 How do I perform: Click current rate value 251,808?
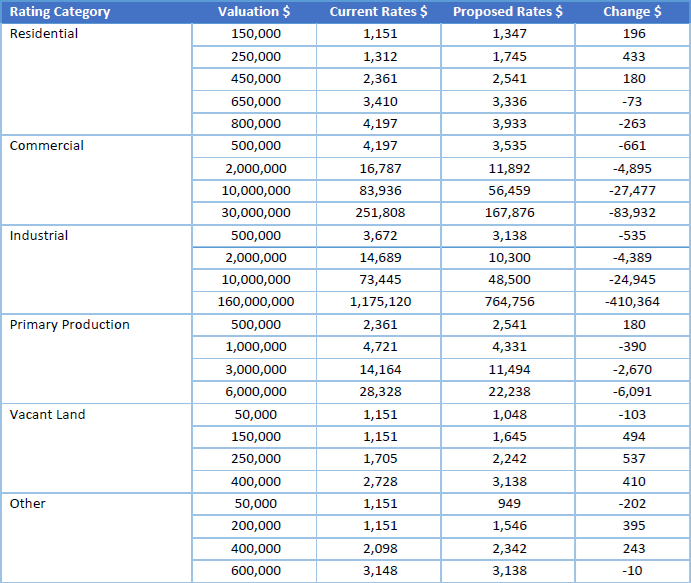380,213
